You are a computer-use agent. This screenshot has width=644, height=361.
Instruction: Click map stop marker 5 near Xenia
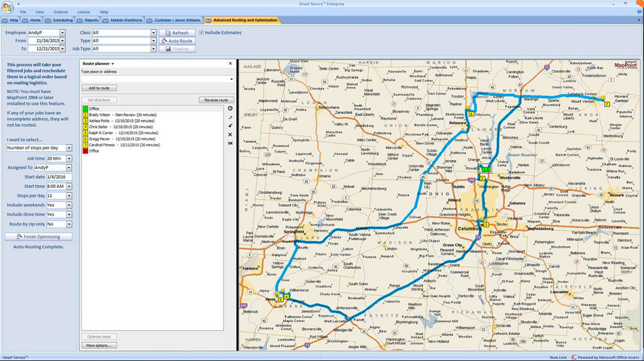[x=280, y=300]
